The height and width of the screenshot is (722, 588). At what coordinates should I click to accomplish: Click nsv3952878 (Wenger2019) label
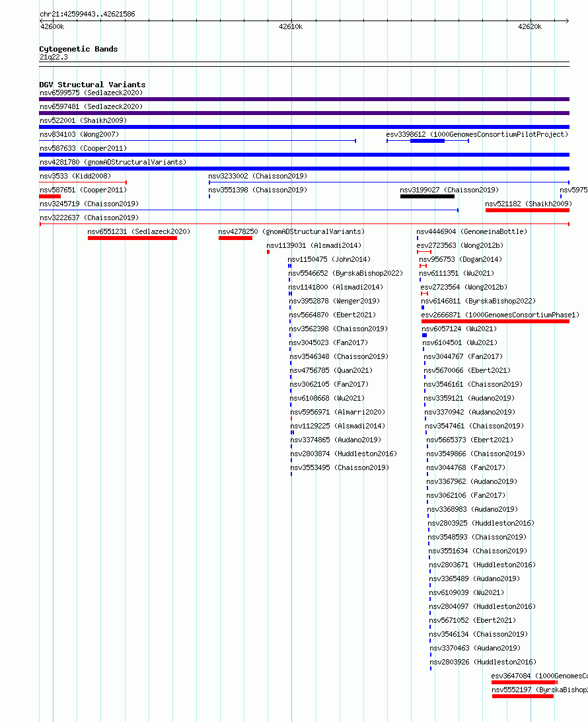pos(335,301)
